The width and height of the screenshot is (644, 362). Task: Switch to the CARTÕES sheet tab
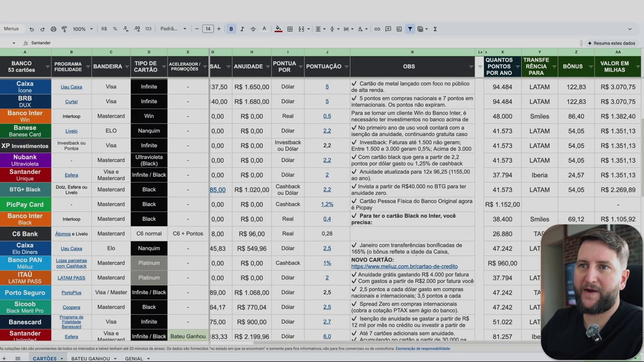point(45,358)
